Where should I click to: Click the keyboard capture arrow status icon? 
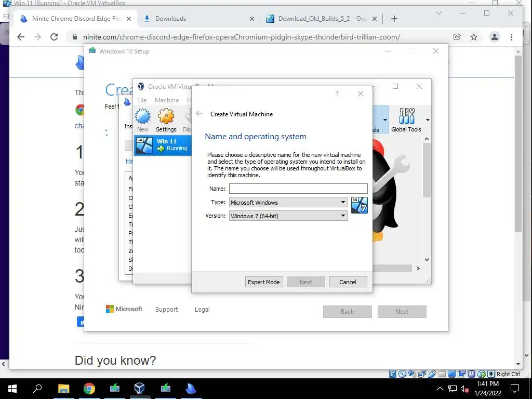point(491,374)
